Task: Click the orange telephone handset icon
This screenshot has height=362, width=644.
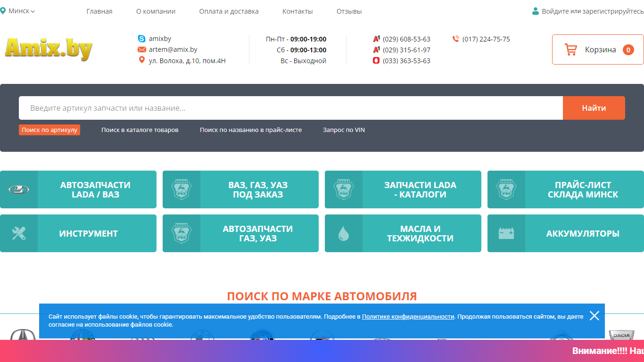Action: pyautogui.click(x=455, y=39)
